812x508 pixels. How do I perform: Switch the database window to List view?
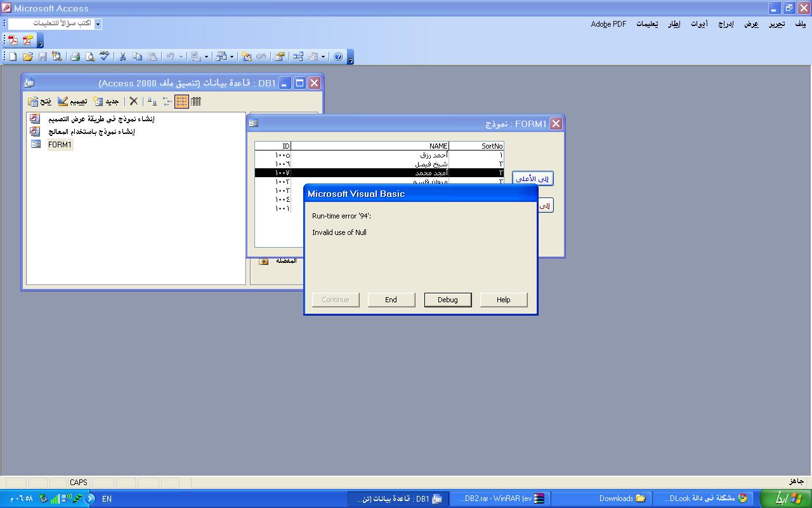[x=181, y=101]
